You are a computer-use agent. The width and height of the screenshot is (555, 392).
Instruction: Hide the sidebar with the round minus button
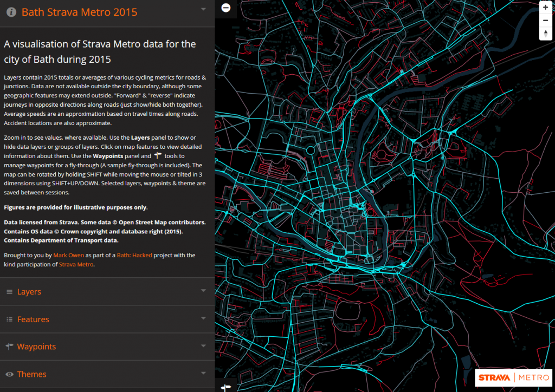[226, 8]
